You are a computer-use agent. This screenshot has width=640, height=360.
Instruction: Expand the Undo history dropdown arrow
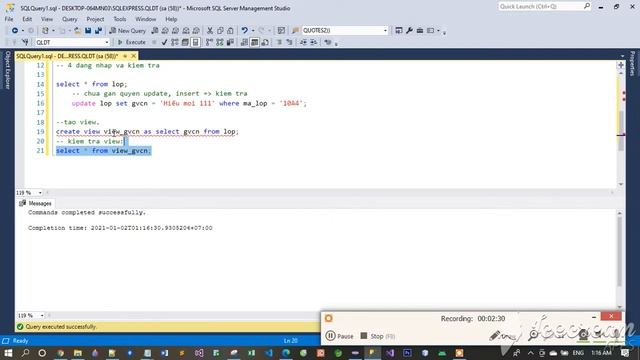click(253, 31)
